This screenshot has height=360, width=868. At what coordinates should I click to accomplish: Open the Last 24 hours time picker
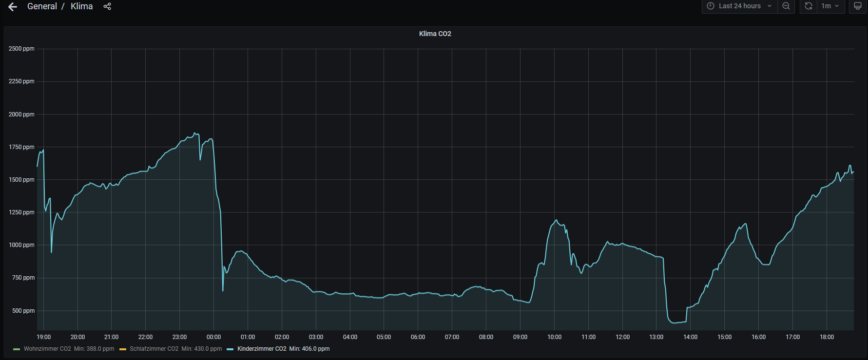(739, 6)
